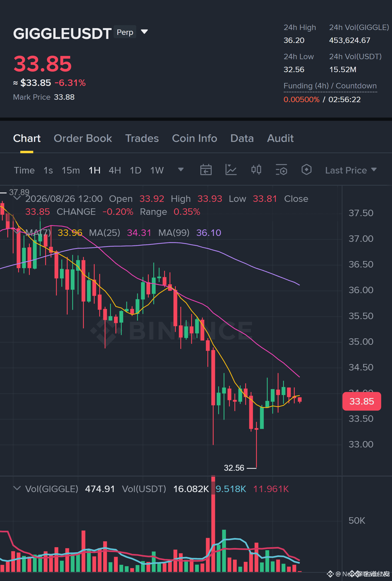Image resolution: width=392 pixels, height=581 pixels.
Task: Open the Coin Info tab
Action: pos(195,138)
